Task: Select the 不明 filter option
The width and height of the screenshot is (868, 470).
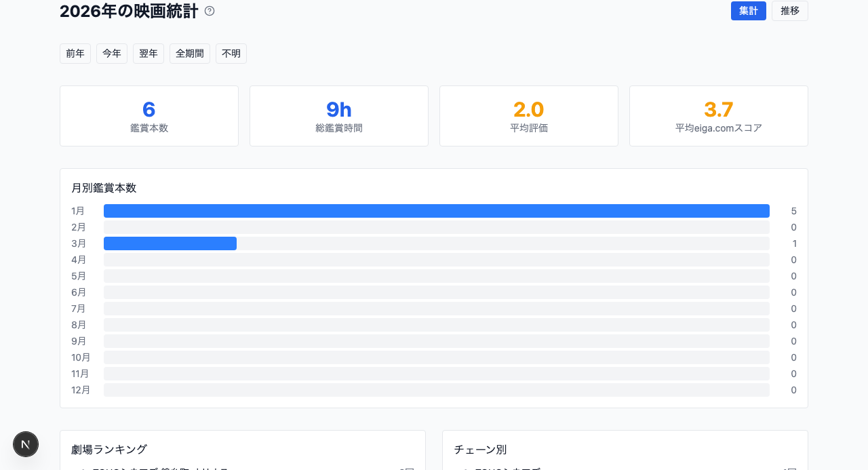Action: [x=231, y=54]
